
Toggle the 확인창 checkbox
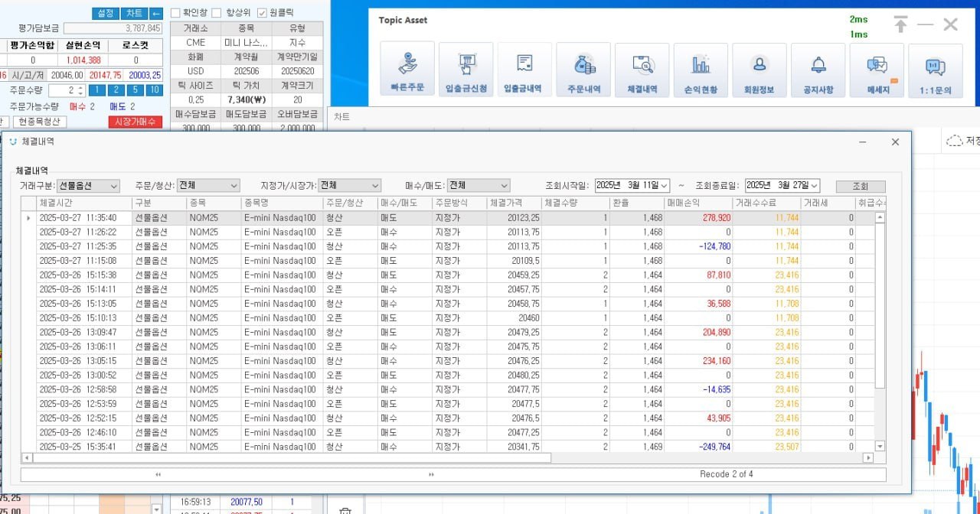(175, 13)
